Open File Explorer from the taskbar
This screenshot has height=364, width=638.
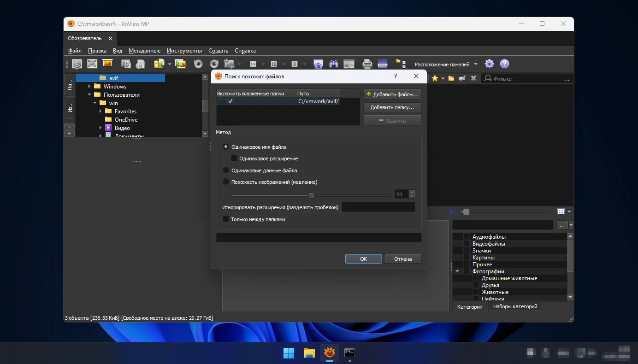309,353
